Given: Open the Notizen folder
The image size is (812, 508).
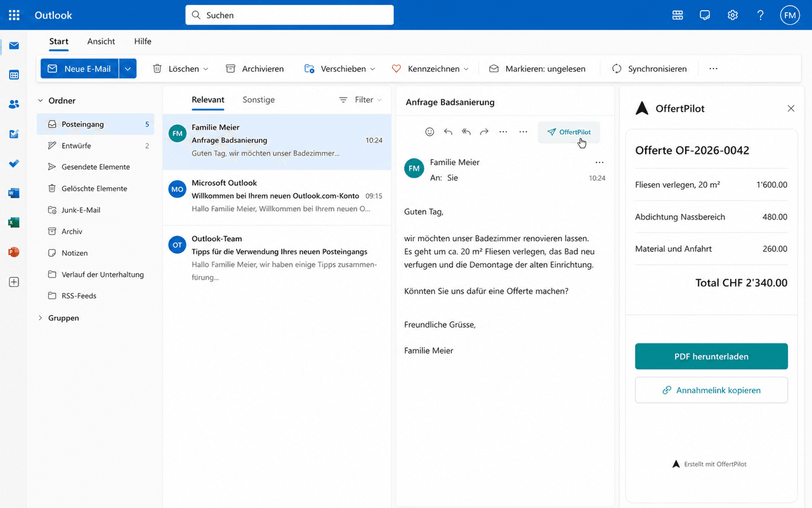Looking at the screenshot, I should [x=95, y=253].
